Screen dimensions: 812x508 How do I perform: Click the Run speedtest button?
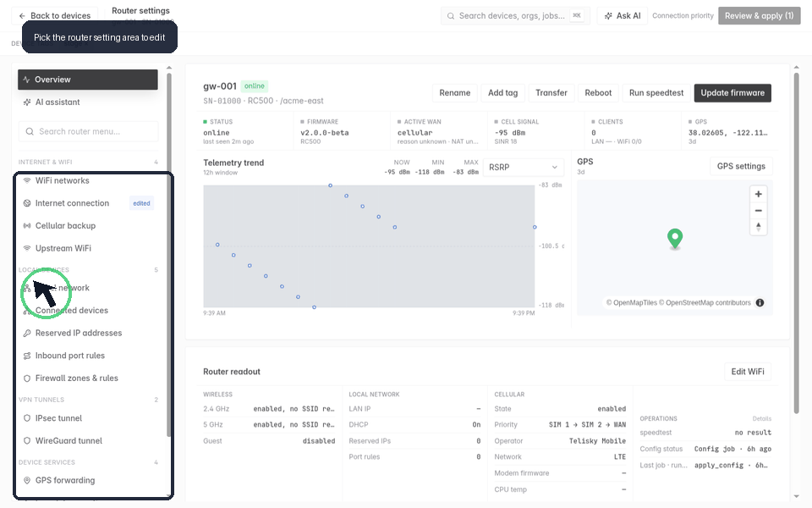pyautogui.click(x=656, y=93)
